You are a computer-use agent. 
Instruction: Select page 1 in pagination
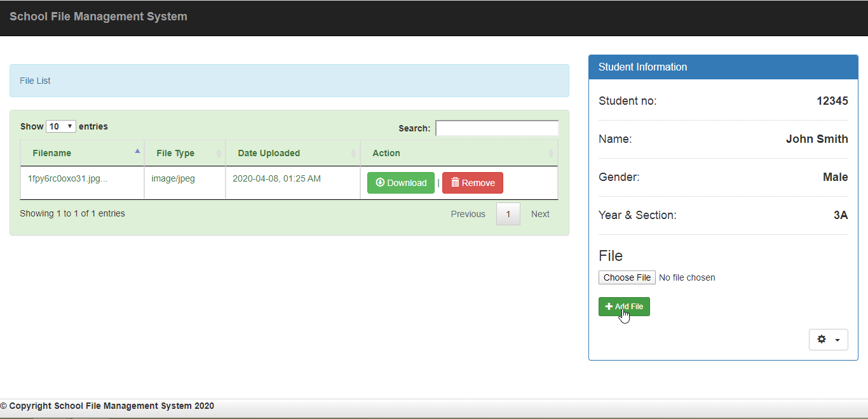click(x=508, y=214)
